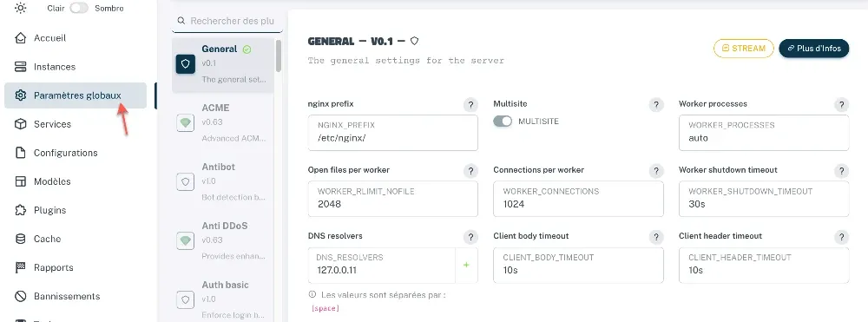Viewport: 868px width, 322px height.
Task: Click the Configurations file icon
Action: (x=21, y=154)
